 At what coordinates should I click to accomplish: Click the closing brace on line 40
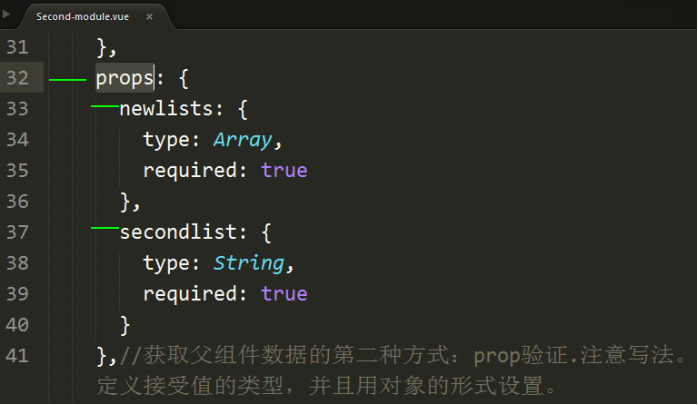126,325
